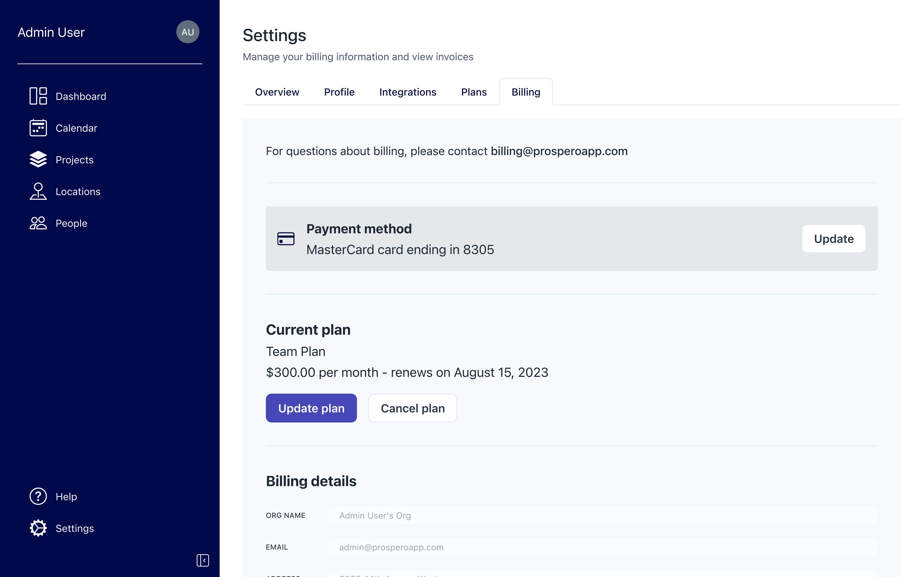The image size is (924, 577).
Task: Open the Profile tab
Action: pos(339,92)
